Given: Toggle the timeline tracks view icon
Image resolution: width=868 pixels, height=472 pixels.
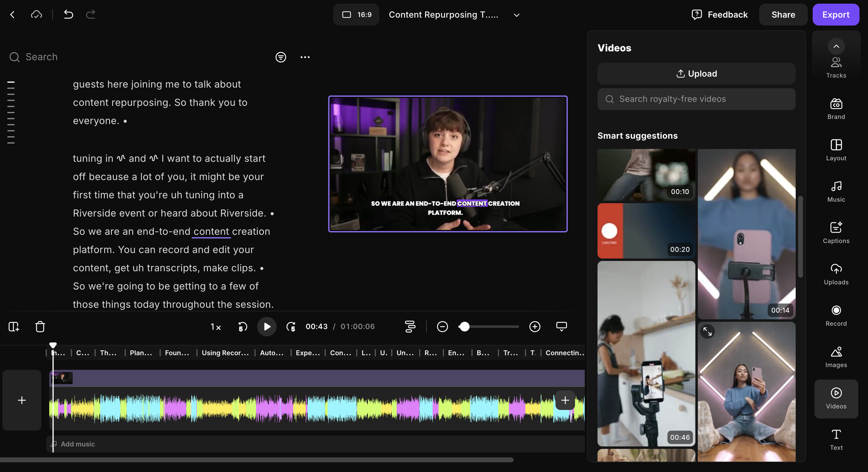Looking at the screenshot, I should pos(410,326).
